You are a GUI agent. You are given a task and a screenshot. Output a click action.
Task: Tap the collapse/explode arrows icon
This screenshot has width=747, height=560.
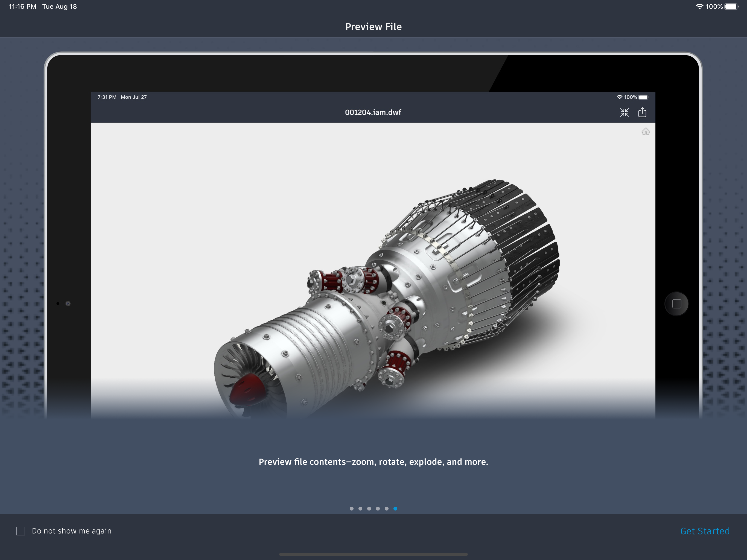[x=625, y=112]
